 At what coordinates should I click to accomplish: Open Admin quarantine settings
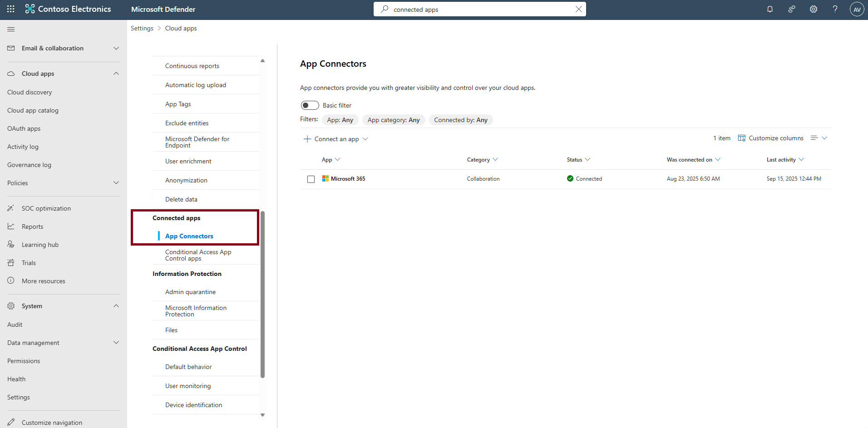pos(191,292)
